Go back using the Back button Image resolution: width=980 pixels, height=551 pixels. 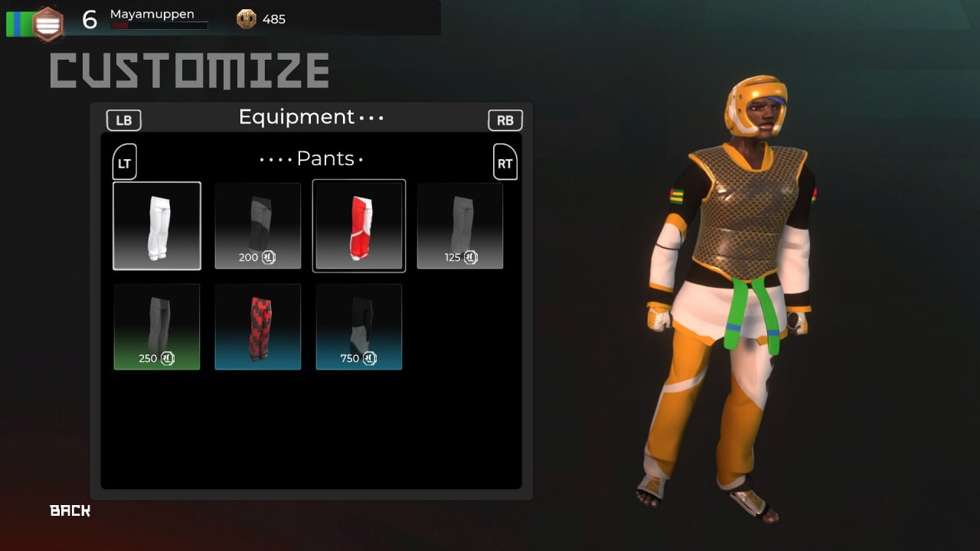point(70,510)
